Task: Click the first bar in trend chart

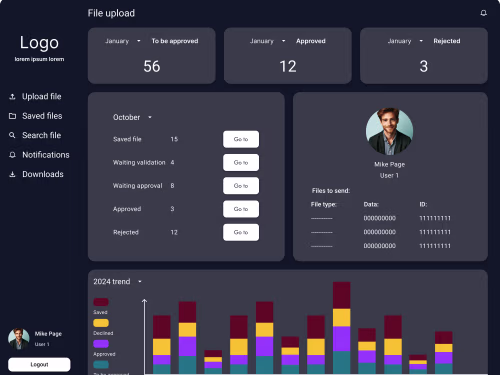Action: click(162, 344)
